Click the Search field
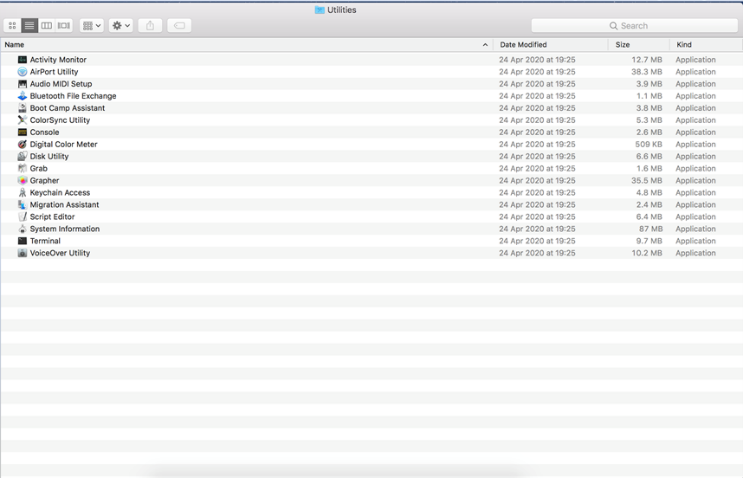This screenshot has height=478, width=743. point(634,26)
